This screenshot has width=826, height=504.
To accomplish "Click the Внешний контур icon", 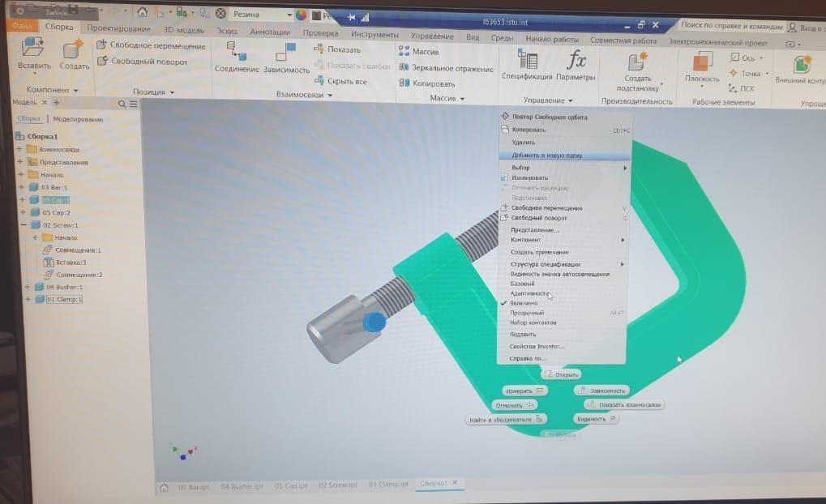I will tap(801, 65).
